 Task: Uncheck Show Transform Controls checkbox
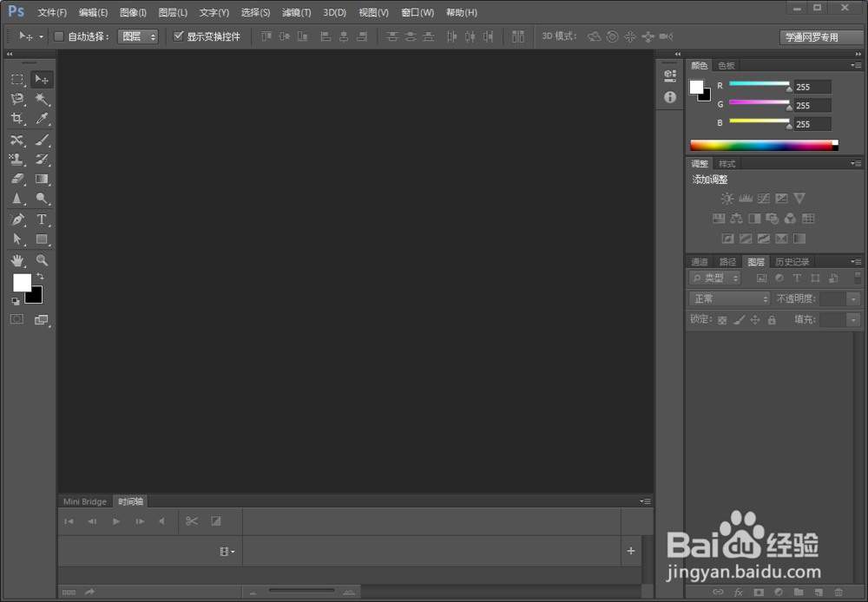(x=178, y=36)
